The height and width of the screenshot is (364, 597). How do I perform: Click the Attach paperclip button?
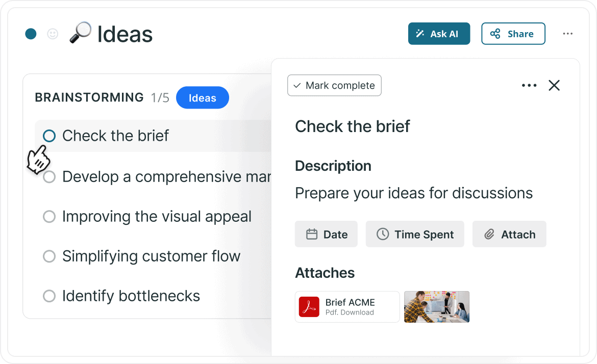tap(509, 235)
